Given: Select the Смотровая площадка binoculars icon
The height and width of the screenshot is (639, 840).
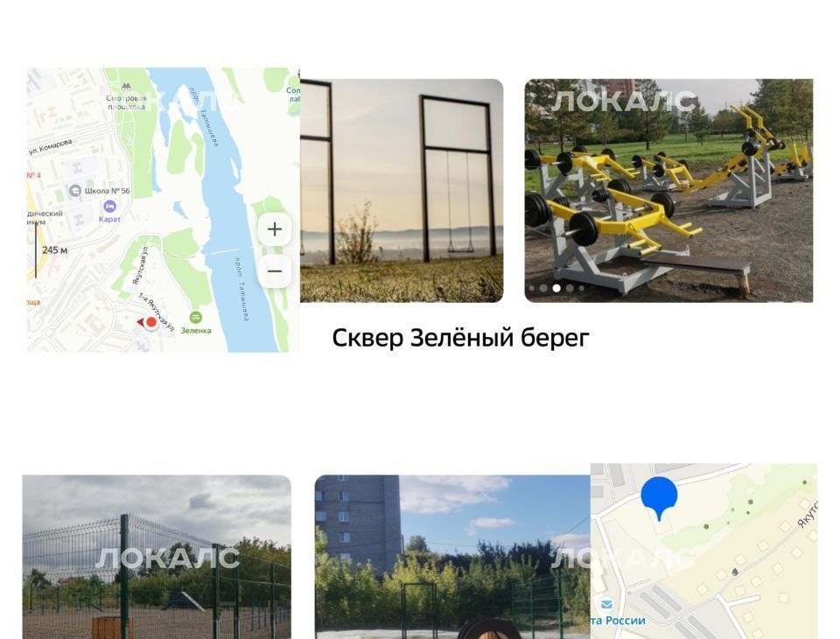Looking at the screenshot, I should 126,87.
